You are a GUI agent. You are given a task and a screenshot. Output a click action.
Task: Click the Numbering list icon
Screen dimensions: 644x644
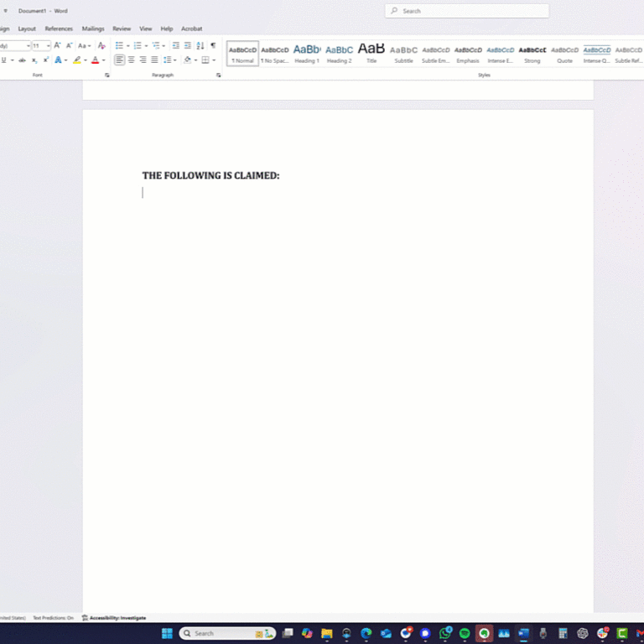137,45
